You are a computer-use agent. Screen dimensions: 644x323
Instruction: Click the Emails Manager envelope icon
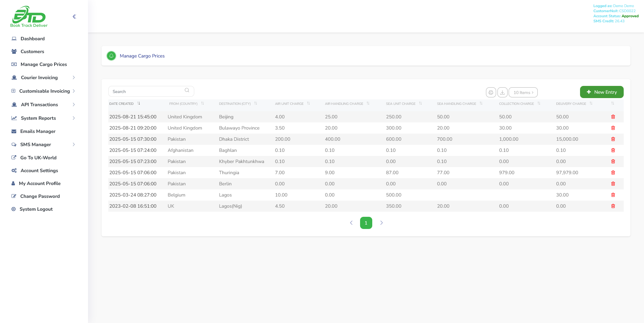[x=14, y=131]
